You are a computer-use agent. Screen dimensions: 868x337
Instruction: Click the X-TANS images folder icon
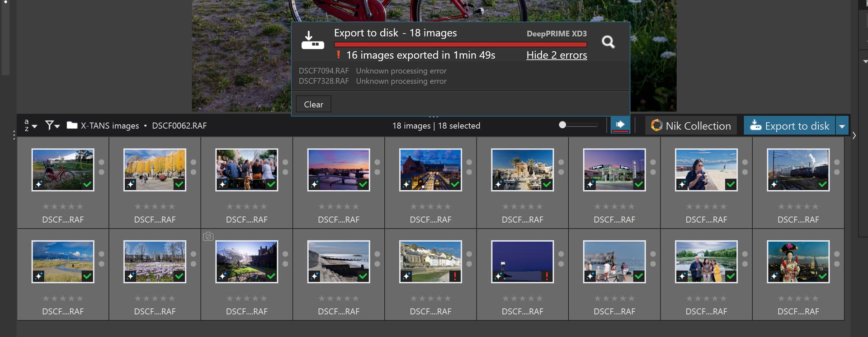coord(72,126)
